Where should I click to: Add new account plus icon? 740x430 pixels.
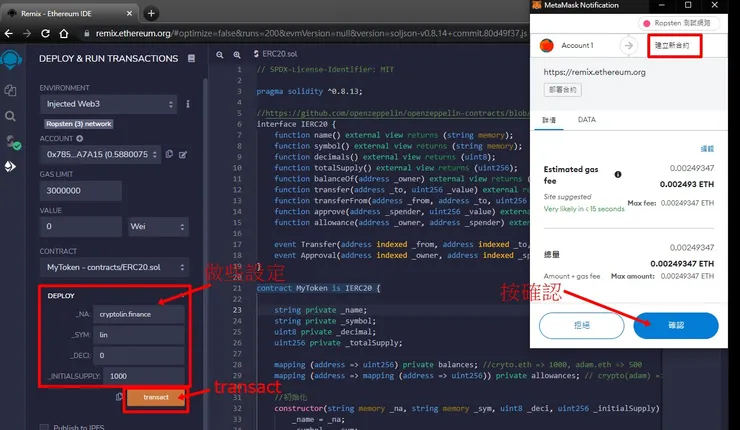[x=80, y=138]
